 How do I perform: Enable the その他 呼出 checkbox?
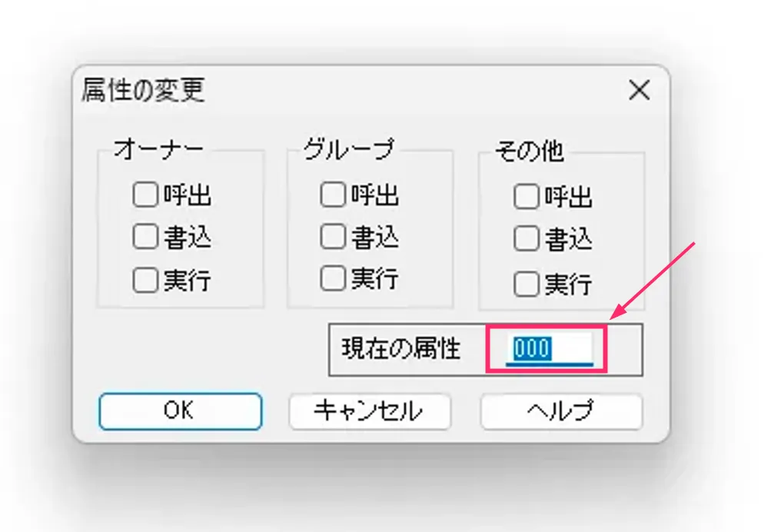[526, 198]
